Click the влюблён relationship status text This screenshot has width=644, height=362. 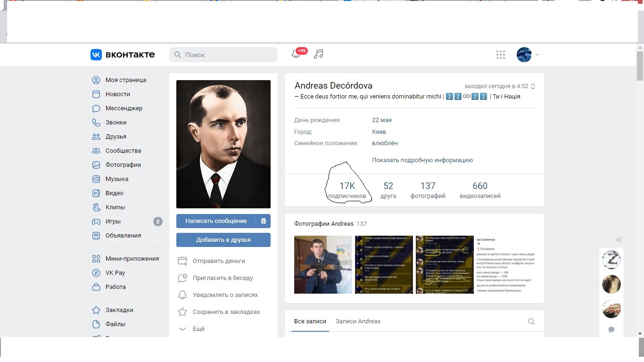(x=385, y=143)
